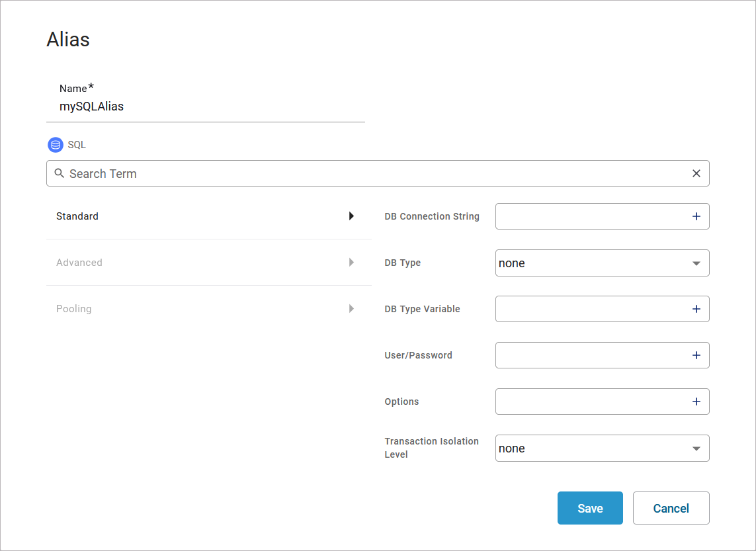Click plus icon for User/Password field
This screenshot has height=551, width=756.
696,355
